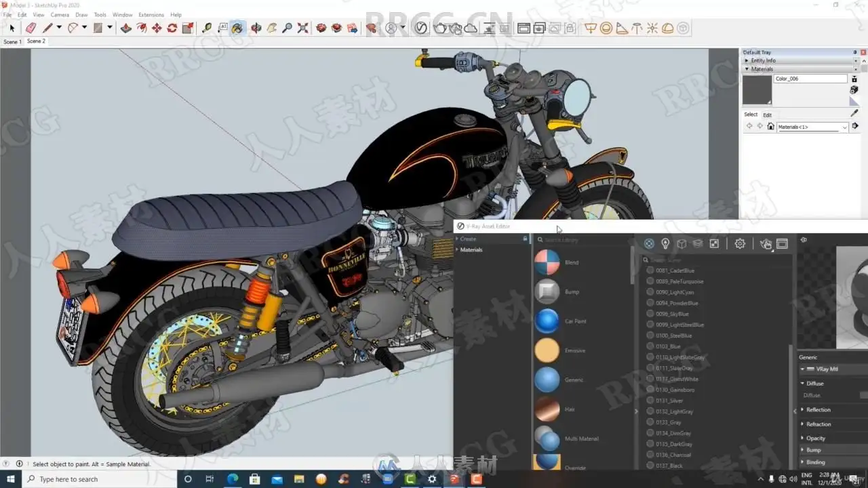
Task: Open the Camera menu
Action: (60, 14)
